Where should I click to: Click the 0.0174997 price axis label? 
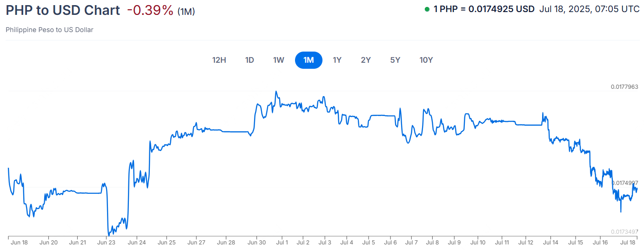tap(624, 183)
